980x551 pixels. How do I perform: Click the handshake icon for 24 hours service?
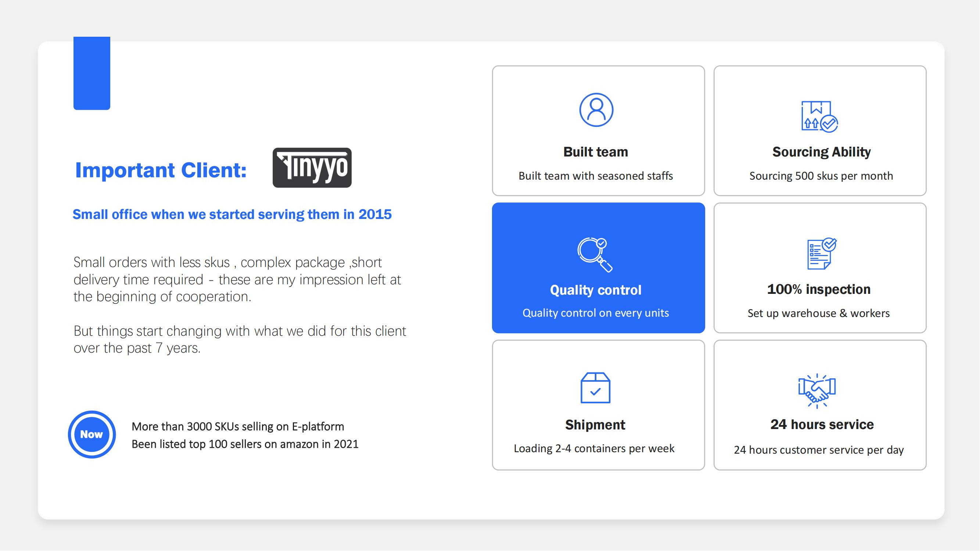click(x=817, y=391)
